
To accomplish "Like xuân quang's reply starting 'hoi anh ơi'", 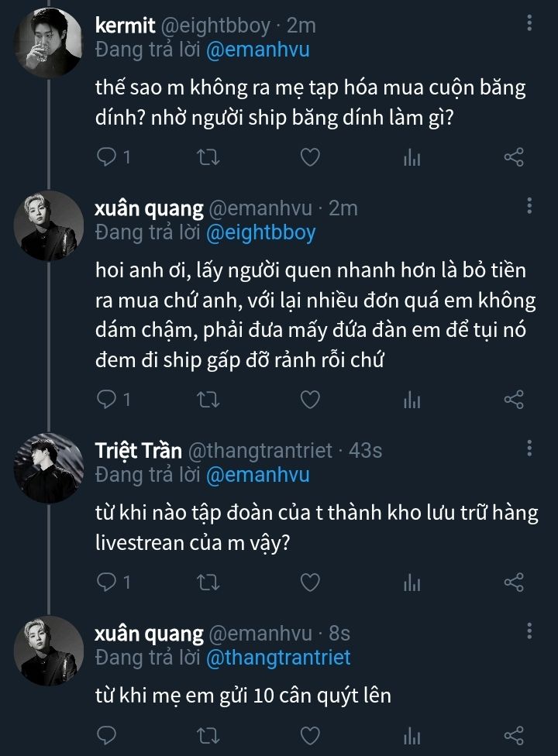I will (310, 400).
